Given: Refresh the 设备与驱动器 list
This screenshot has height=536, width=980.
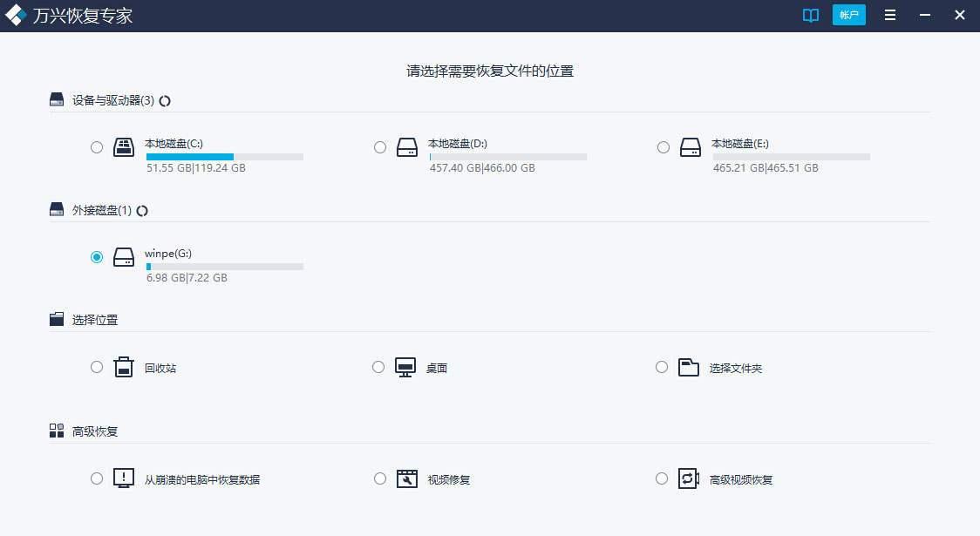Looking at the screenshot, I should pos(165,100).
